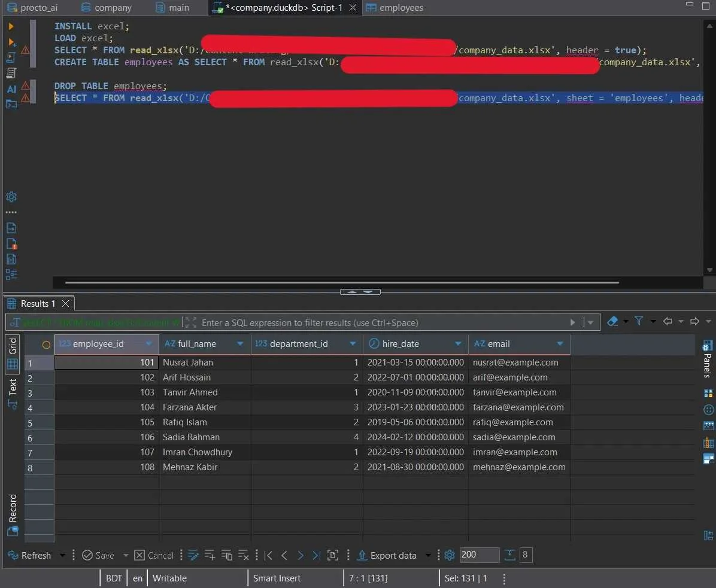Open the AI assistant in SQL editor
This screenshot has height=588, width=716.
pos(11,89)
